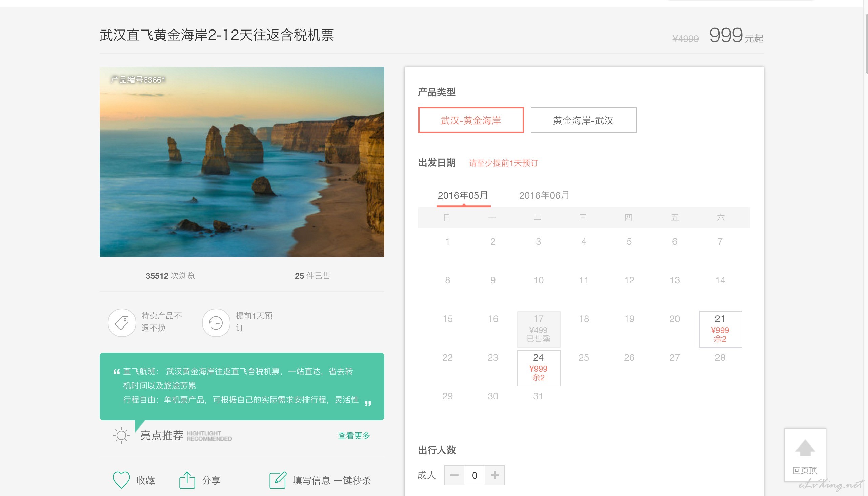Click the 25 件已售 sold count
This screenshot has height=496, width=868.
[312, 276]
